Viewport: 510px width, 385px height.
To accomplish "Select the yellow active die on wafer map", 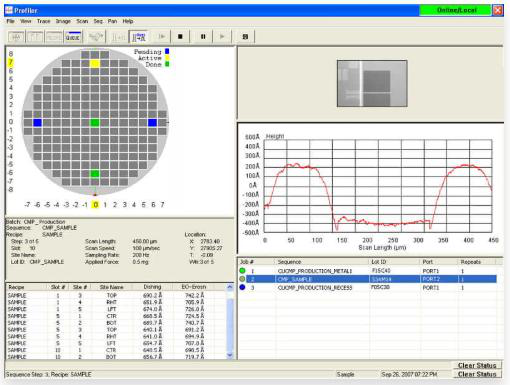I will pyautogui.click(x=95, y=63).
